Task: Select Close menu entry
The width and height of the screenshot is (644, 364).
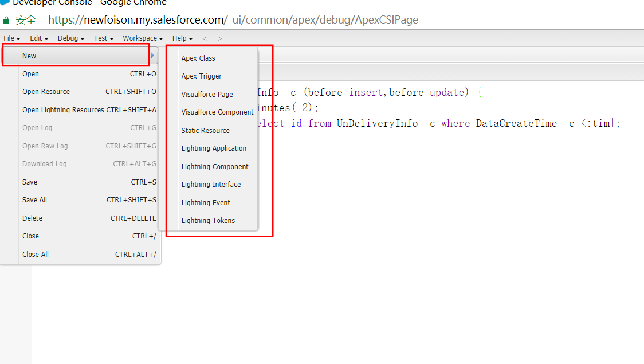Action: 80,236
